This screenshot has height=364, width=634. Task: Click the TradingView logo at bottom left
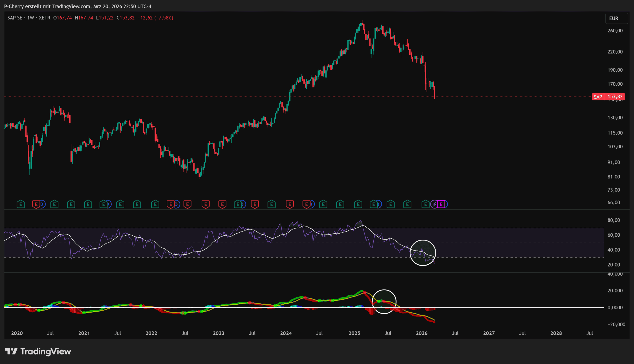[38, 351]
